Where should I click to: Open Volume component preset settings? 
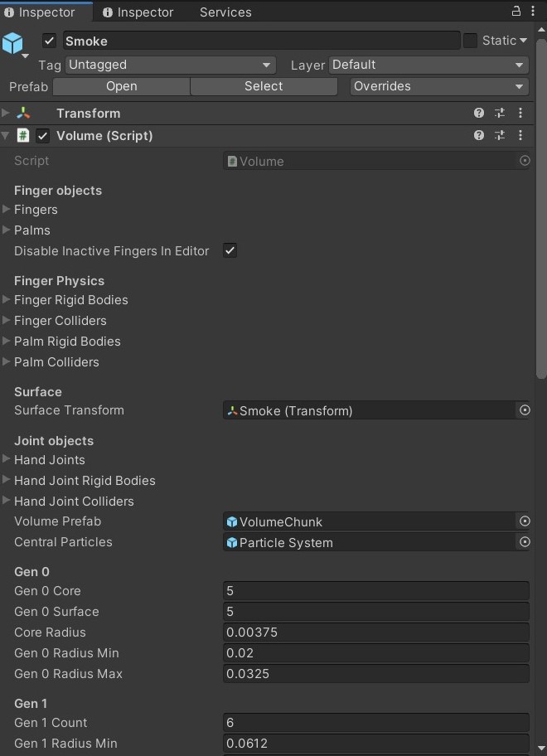(x=500, y=135)
